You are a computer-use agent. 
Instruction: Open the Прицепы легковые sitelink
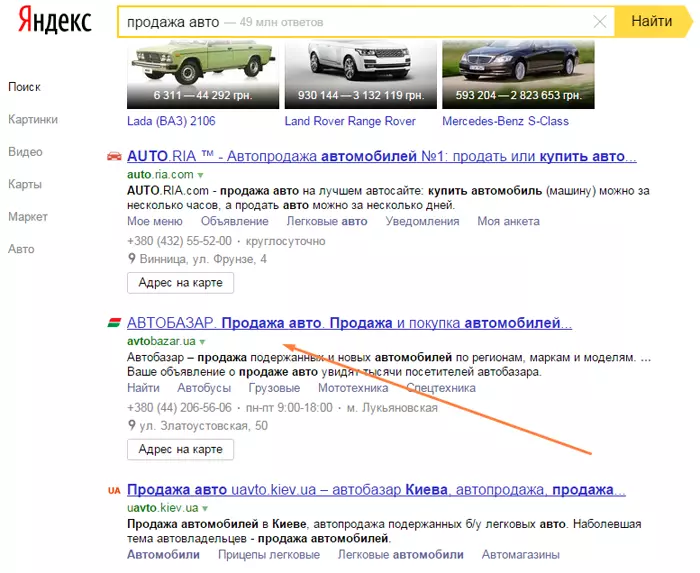269,555
